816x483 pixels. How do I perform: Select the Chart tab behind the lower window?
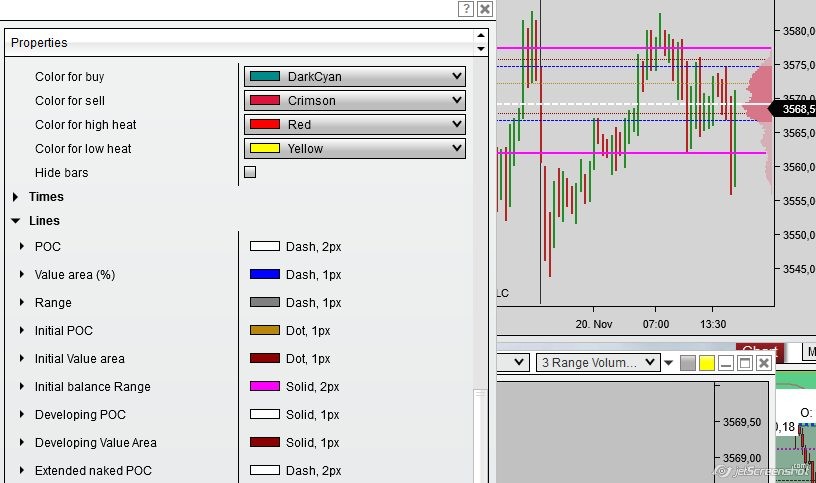click(760, 350)
